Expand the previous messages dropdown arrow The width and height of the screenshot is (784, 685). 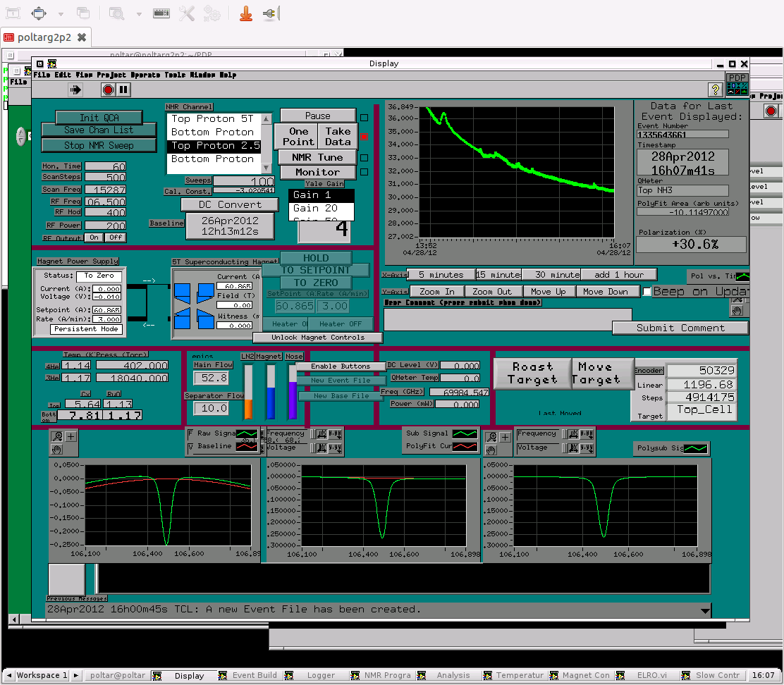click(705, 610)
